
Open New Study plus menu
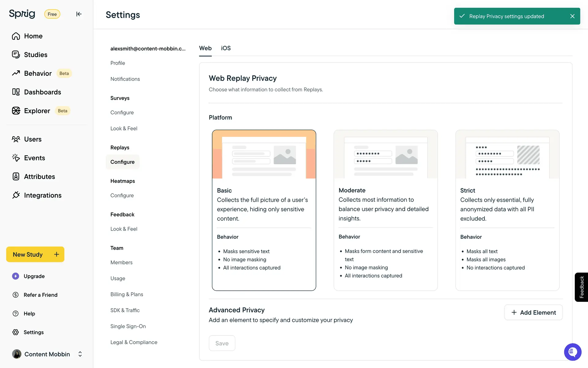point(57,254)
